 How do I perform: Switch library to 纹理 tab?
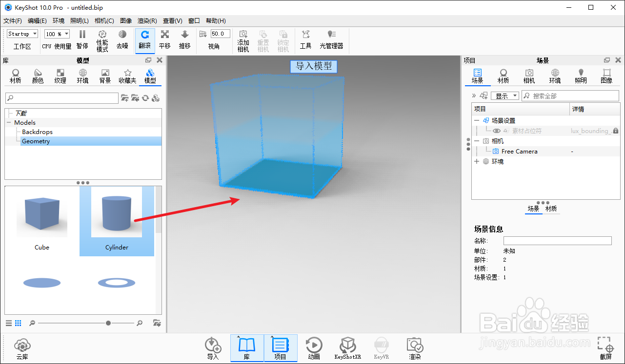[60, 77]
